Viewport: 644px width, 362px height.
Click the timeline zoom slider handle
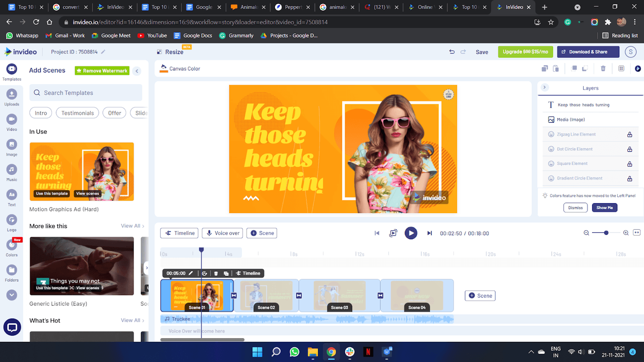(606, 233)
